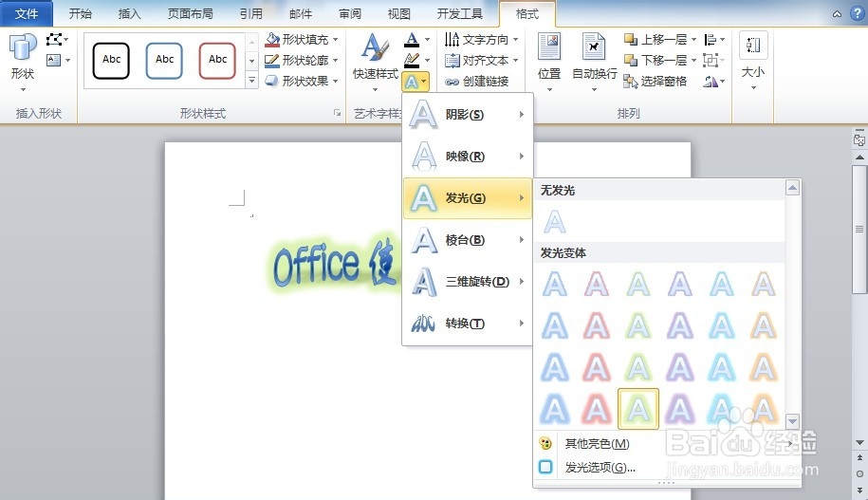Open 形状轮廓 shape outline dropdown
Image resolution: width=868 pixels, height=500 pixels.
click(x=302, y=60)
